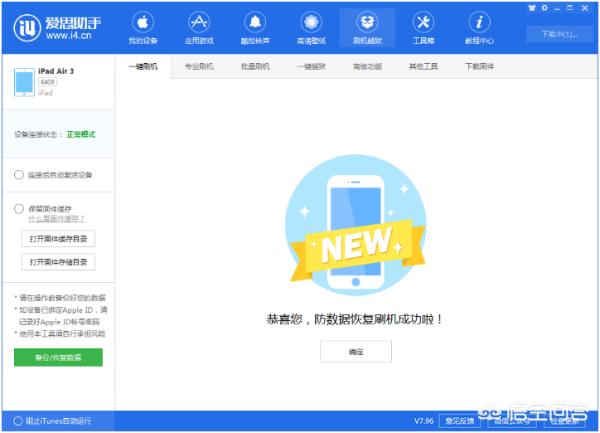Open the 我的设备 (My Device) Apple icon
Image resolution: width=600 pixels, height=433 pixels.
[x=143, y=22]
